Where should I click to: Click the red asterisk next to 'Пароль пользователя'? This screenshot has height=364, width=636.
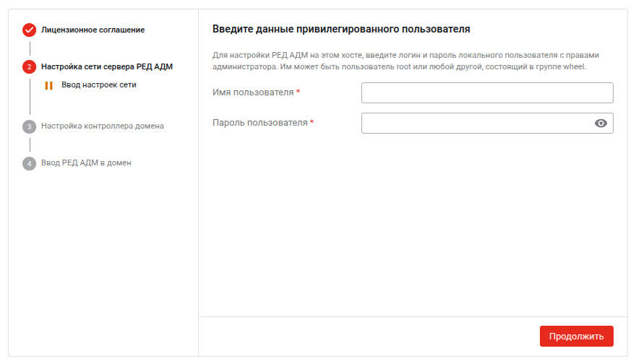311,123
